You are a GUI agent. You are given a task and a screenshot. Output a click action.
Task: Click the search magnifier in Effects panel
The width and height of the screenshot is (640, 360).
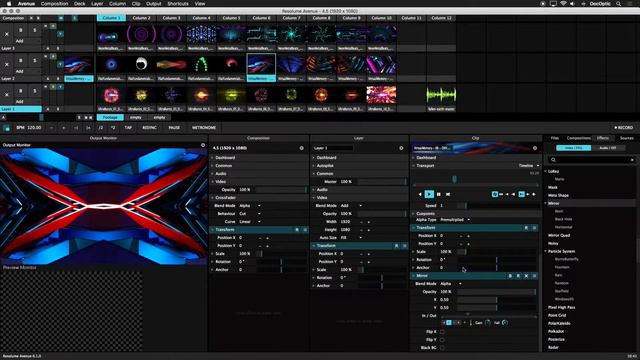553,160
